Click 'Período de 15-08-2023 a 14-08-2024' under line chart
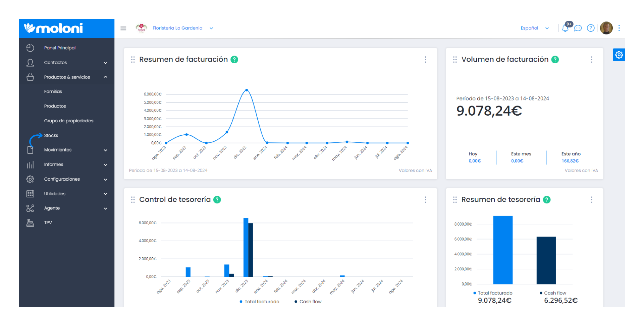The height and width of the screenshot is (325, 644). (x=168, y=171)
